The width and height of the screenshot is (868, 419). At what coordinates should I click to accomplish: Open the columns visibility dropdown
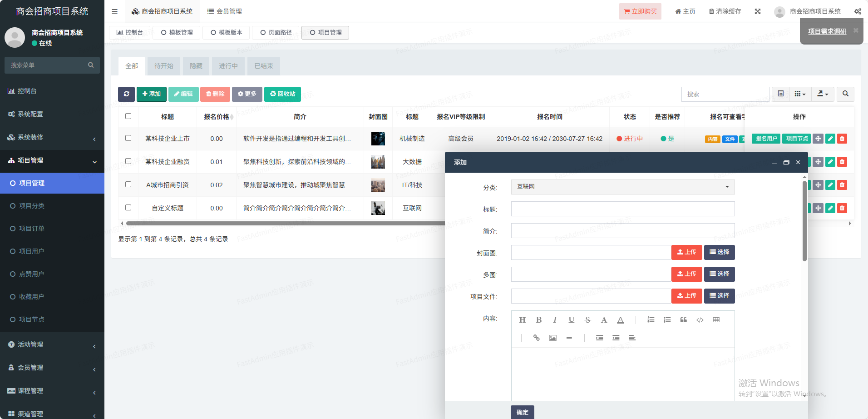coord(800,94)
